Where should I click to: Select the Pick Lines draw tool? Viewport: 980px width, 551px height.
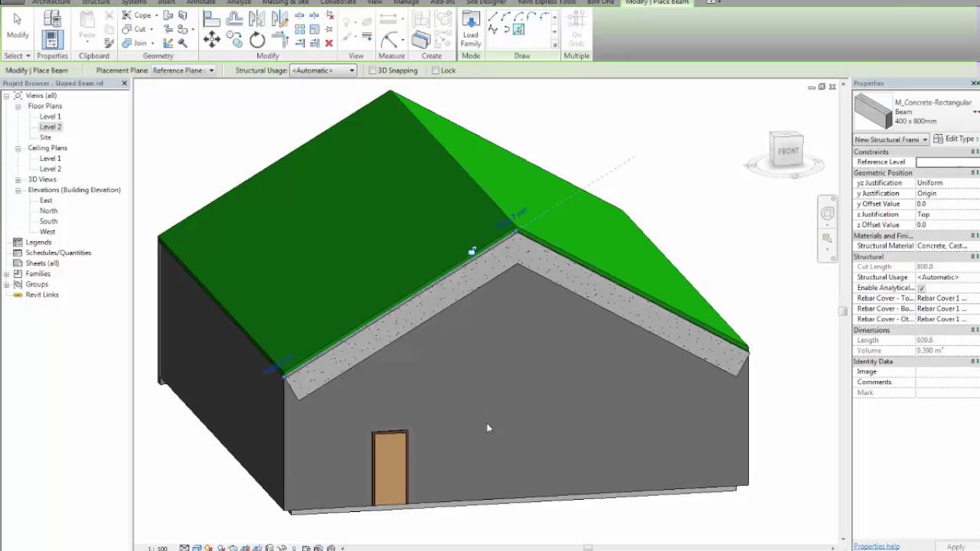(518, 30)
